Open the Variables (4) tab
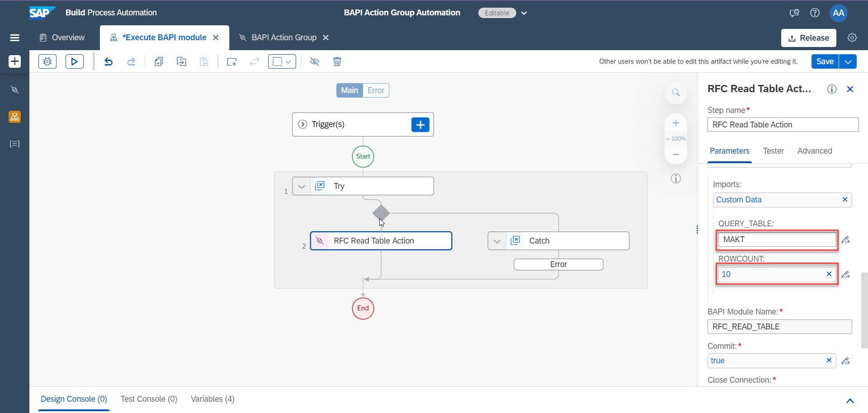This screenshot has width=868, height=413. [x=212, y=399]
